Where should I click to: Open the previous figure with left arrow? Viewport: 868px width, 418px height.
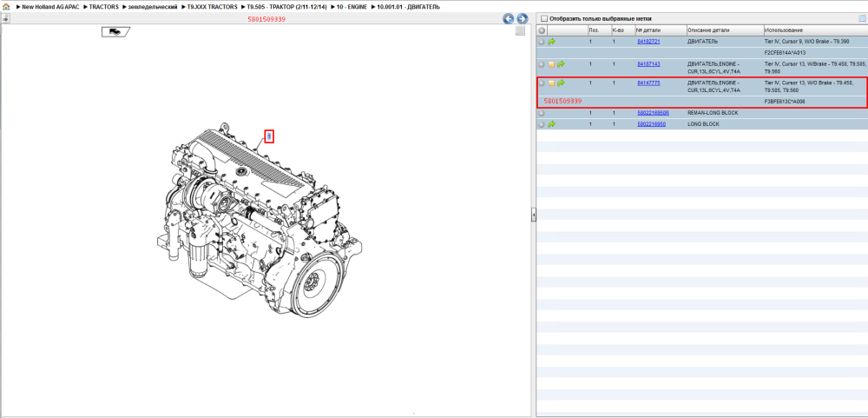coord(508,19)
